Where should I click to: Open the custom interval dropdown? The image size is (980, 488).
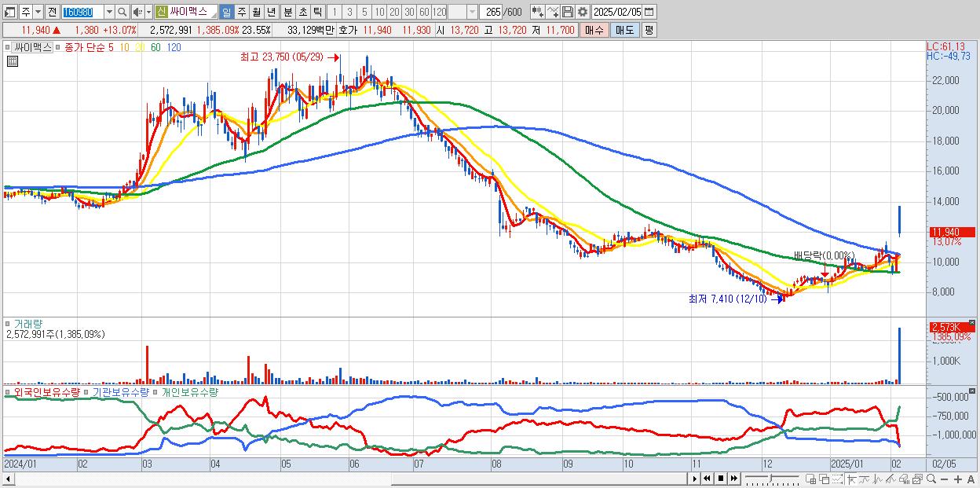coord(473,12)
